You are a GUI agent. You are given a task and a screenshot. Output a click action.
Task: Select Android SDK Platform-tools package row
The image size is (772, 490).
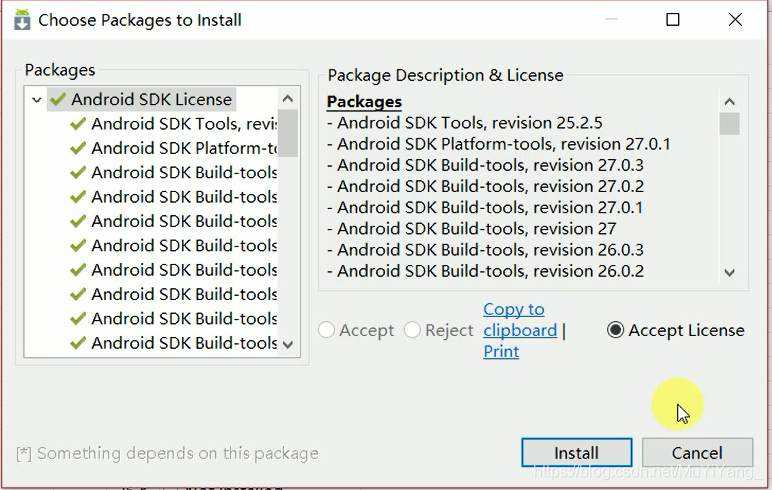173,148
